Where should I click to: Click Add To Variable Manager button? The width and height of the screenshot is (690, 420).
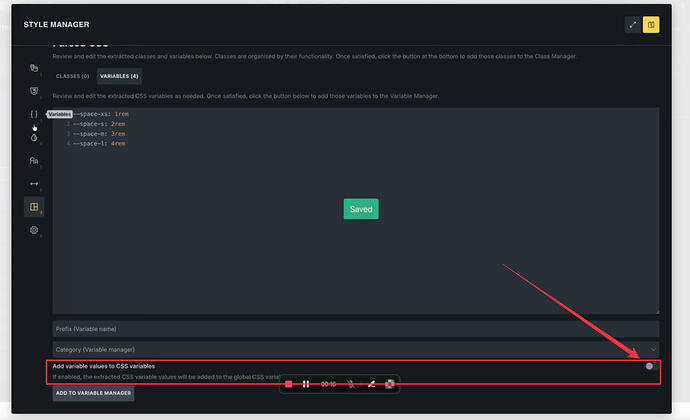pyautogui.click(x=94, y=393)
